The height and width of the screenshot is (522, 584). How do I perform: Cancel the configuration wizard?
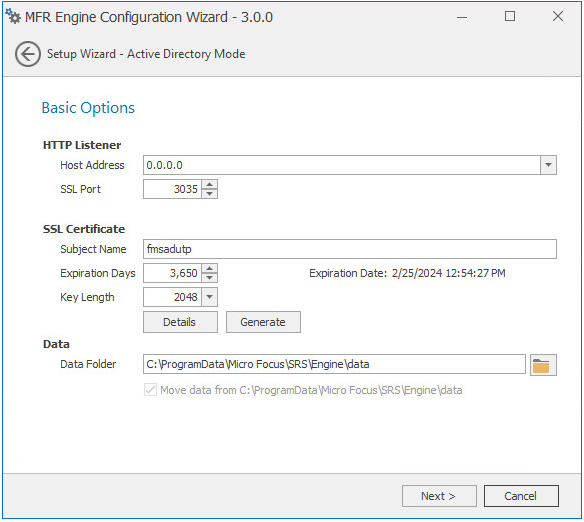coord(521,496)
